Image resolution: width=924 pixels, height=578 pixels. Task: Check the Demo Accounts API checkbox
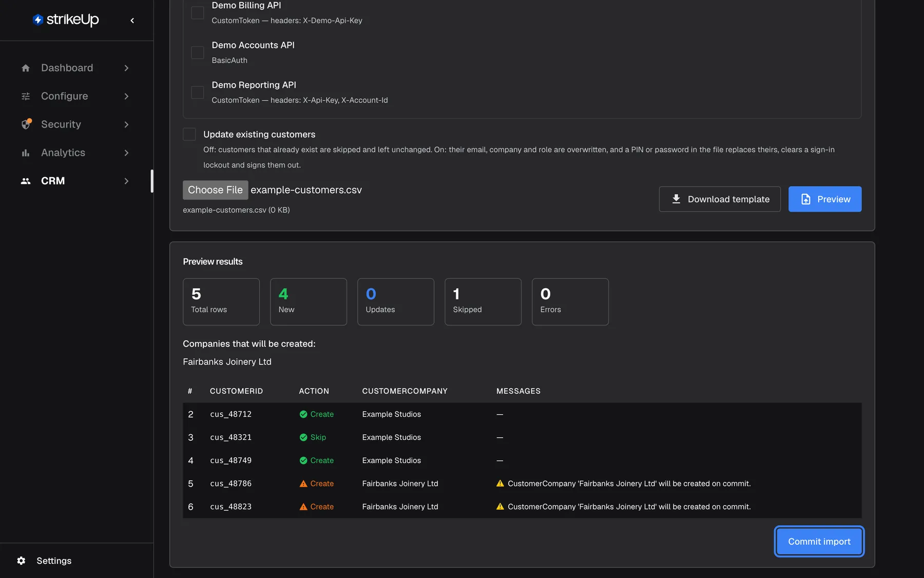pyautogui.click(x=198, y=52)
